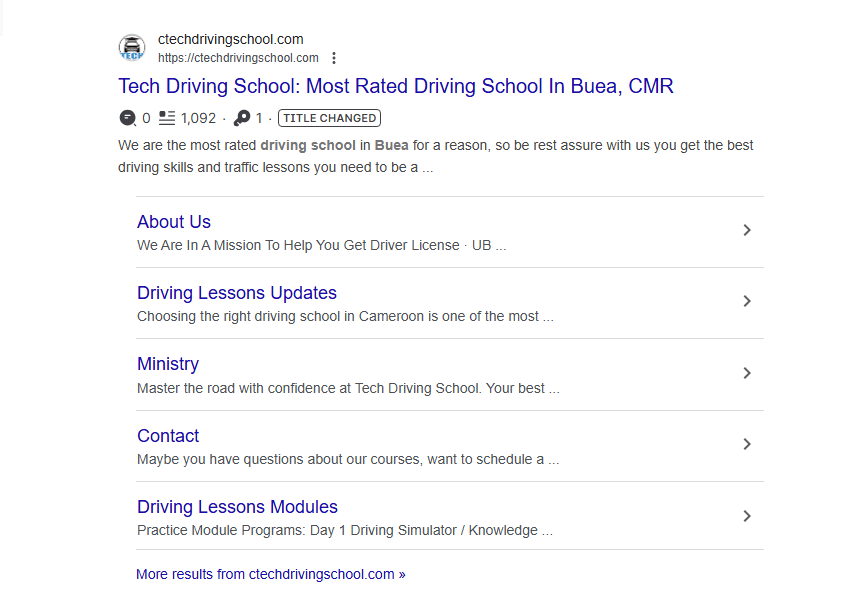
Task: Click the 1,092 word count value
Action: pyautogui.click(x=198, y=118)
